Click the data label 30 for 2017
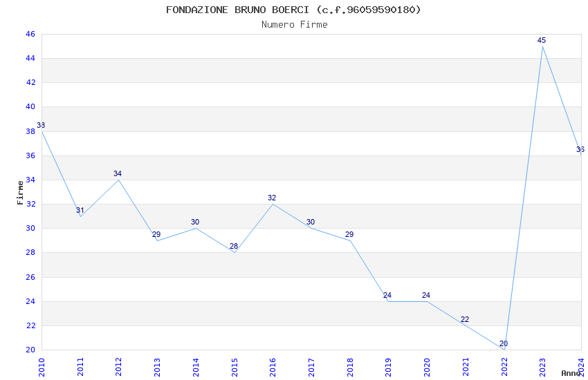The height and width of the screenshot is (380, 588). (311, 222)
